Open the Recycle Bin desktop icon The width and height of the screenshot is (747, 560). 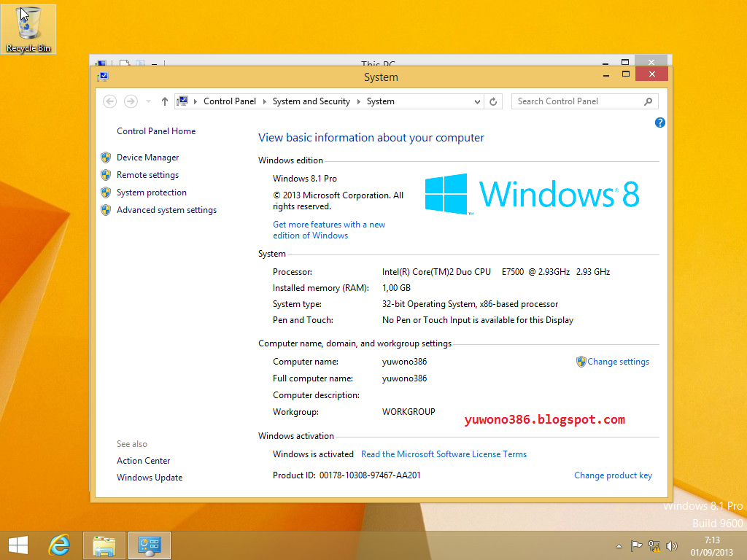[x=28, y=29]
